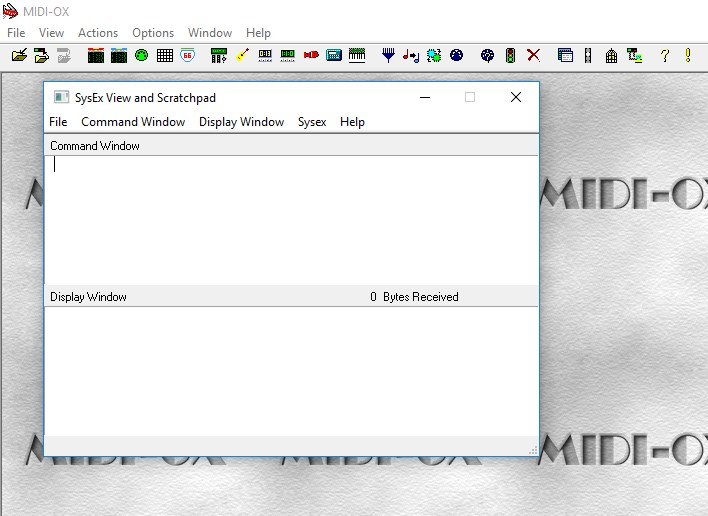Screen dimensions: 708x516
Task: Maximize the SysEx View and Scratchpad window
Action: coord(470,97)
